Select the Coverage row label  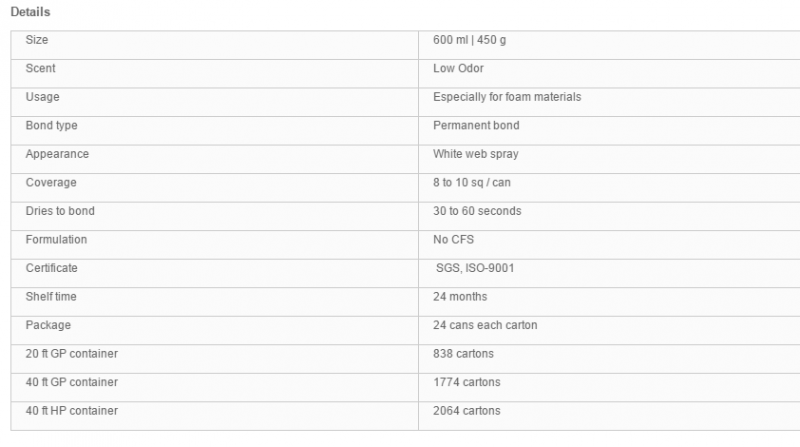[51, 183]
